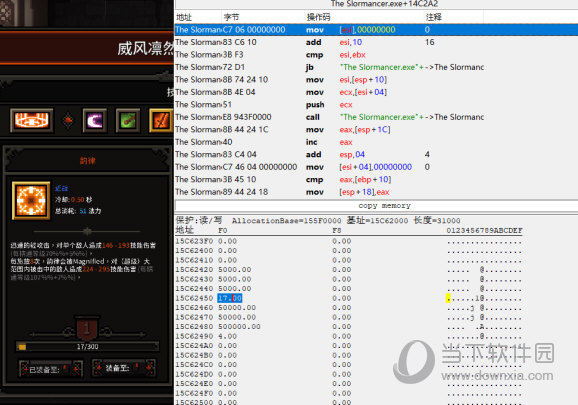Select the add esp,04 instruction row
Screen dimensions: 578x405
pos(376,154)
